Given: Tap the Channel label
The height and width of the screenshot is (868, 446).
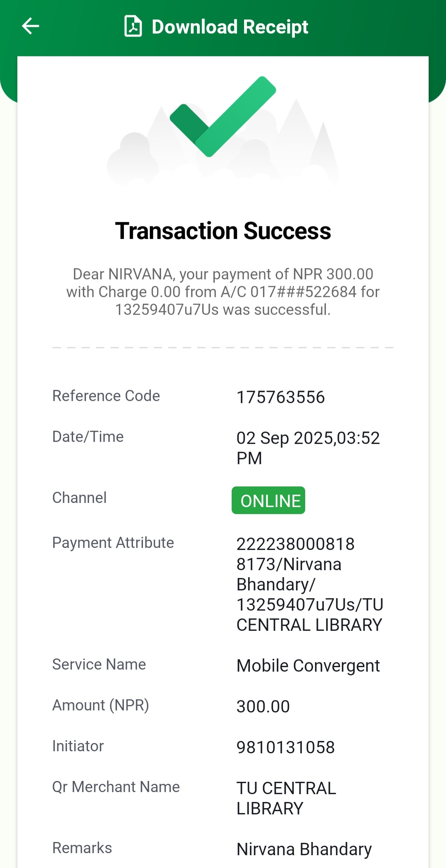Looking at the screenshot, I should tap(79, 498).
